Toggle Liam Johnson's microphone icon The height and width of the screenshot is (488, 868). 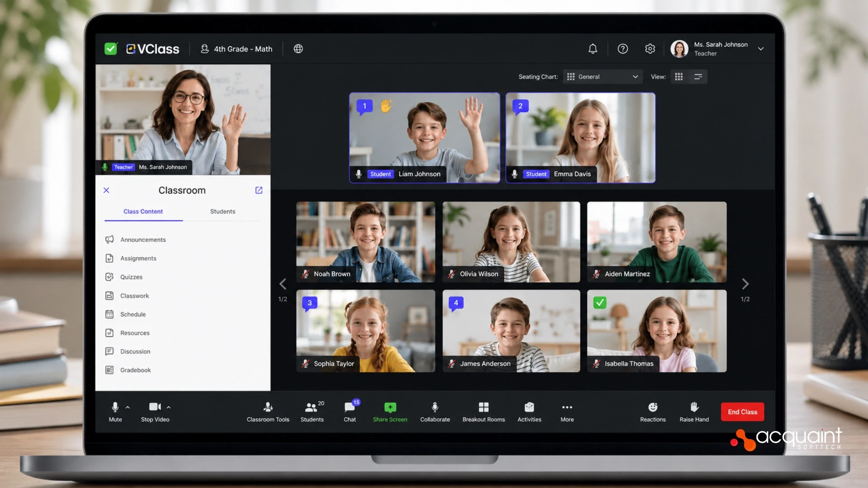click(x=359, y=174)
